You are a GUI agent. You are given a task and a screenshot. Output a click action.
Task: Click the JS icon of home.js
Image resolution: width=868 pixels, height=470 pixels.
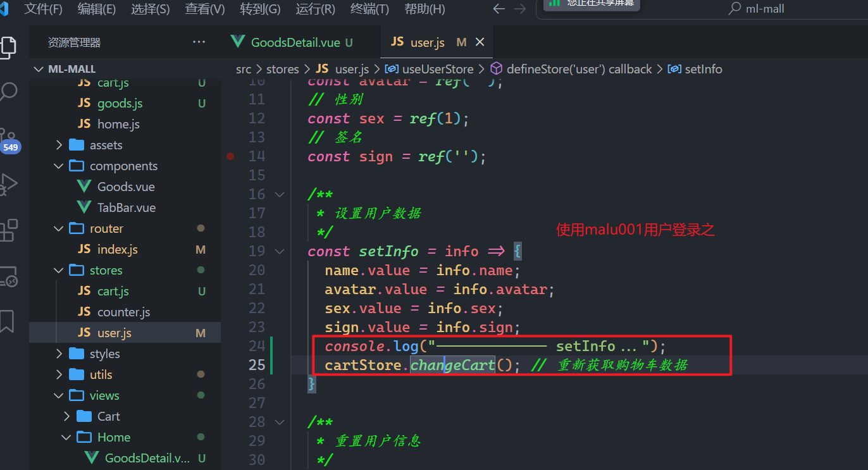(84, 124)
